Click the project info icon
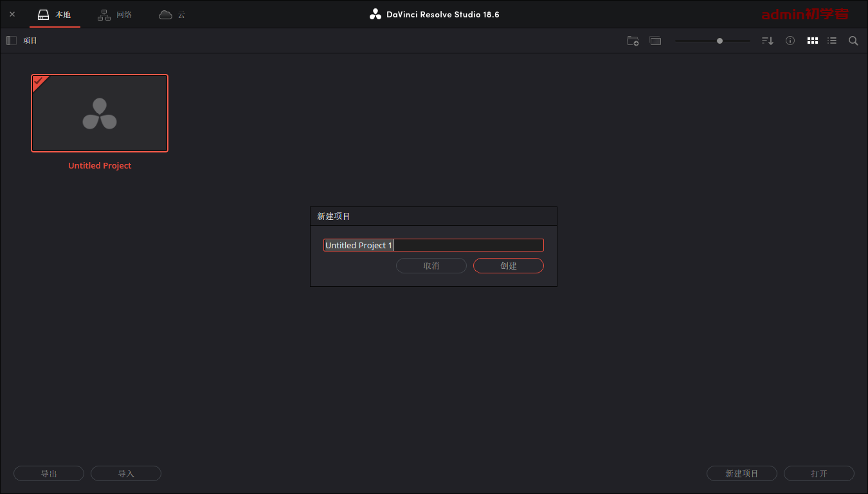The image size is (868, 494). point(790,41)
